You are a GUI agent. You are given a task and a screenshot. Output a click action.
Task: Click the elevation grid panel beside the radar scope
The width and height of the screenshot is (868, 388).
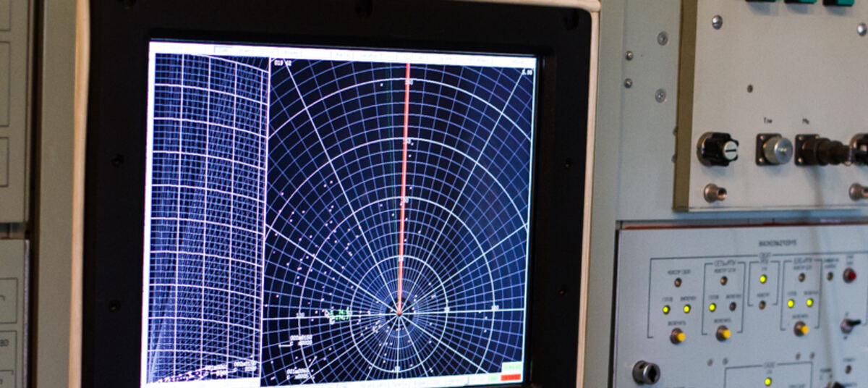point(207,217)
